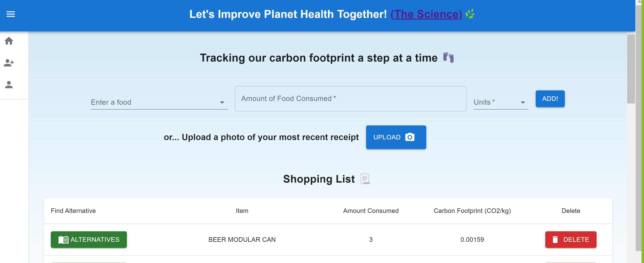Click the add user sign-up icon
Image resolution: width=644 pixels, height=263 pixels.
tap(9, 62)
